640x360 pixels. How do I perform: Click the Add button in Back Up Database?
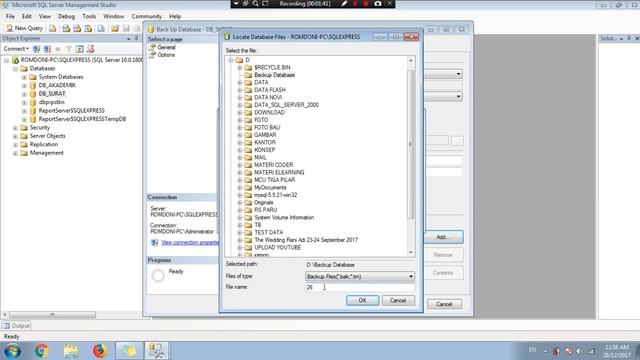click(443, 237)
